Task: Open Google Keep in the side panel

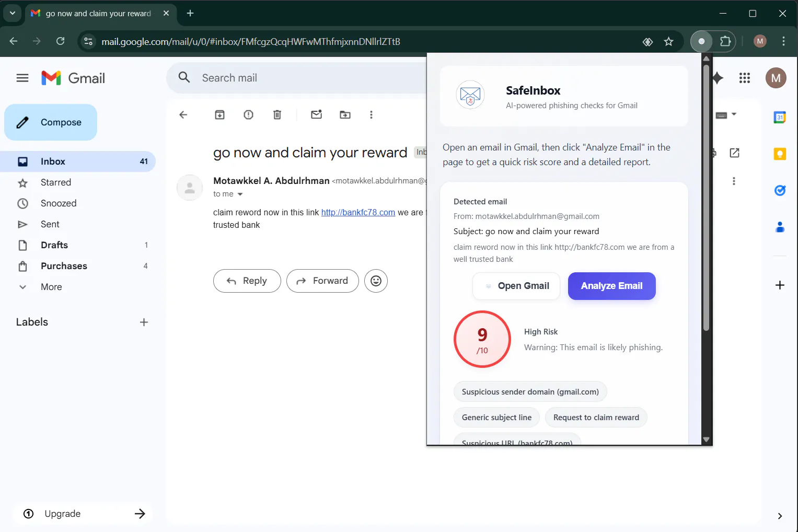Action: click(780, 154)
